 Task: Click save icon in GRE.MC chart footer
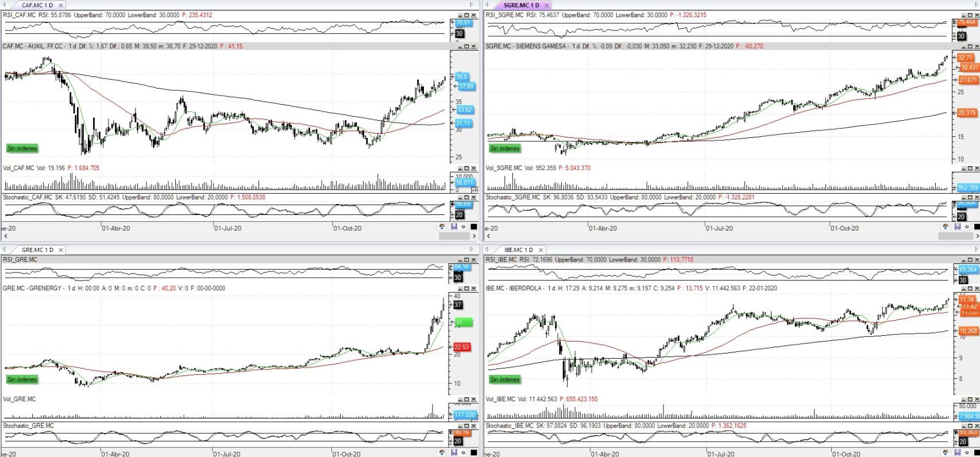point(454,453)
